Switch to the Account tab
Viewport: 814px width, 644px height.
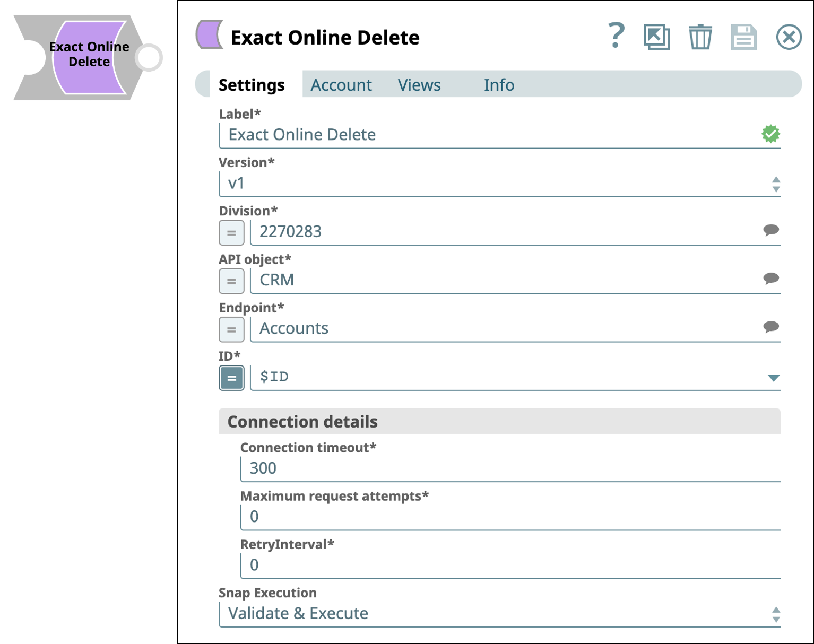click(x=341, y=85)
